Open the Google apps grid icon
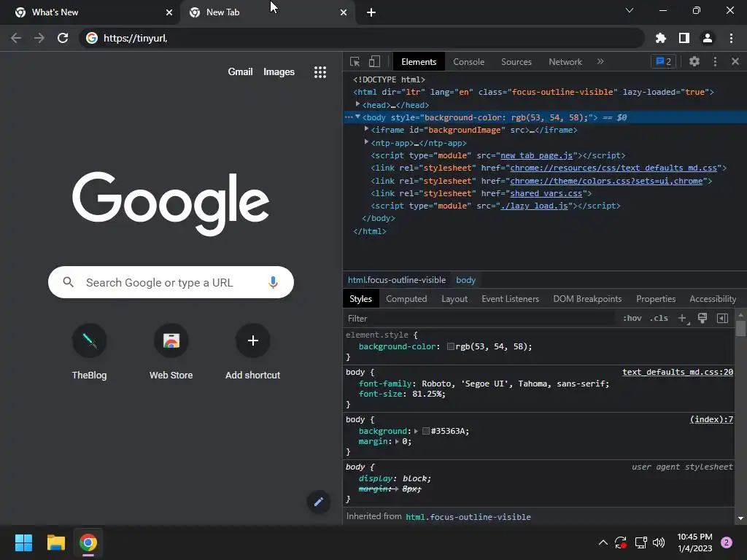This screenshot has height=560, width=747. point(320,72)
